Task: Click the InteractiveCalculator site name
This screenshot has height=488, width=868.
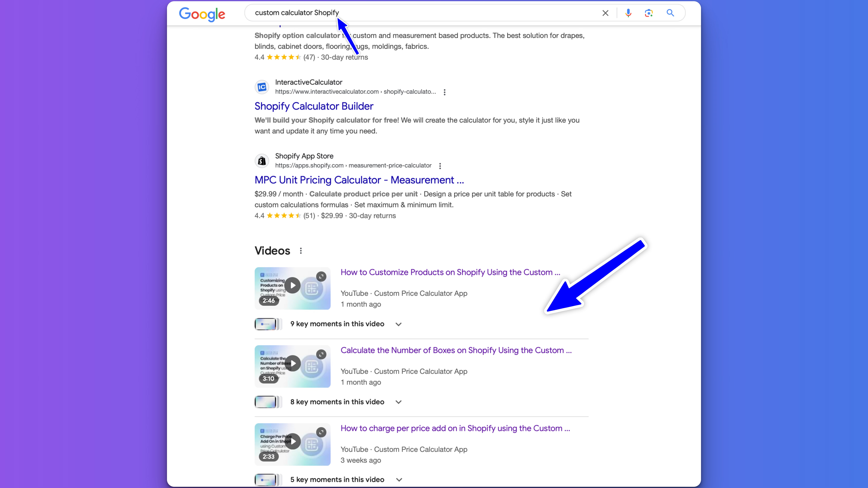Action: tap(309, 82)
